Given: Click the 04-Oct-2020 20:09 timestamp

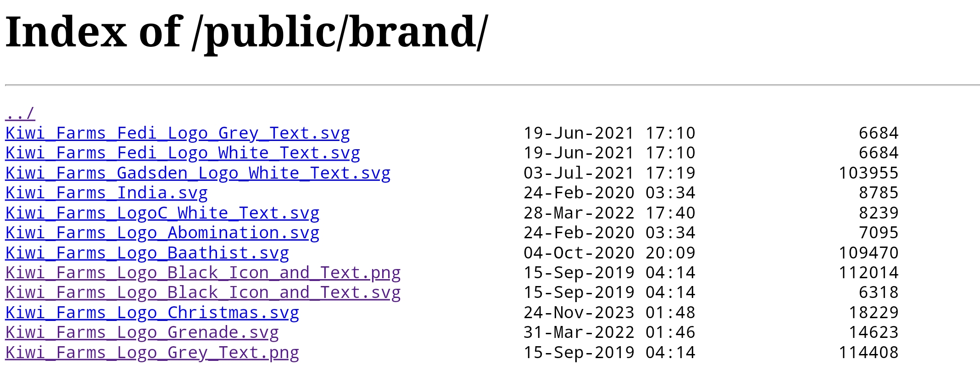Looking at the screenshot, I should 610,253.
